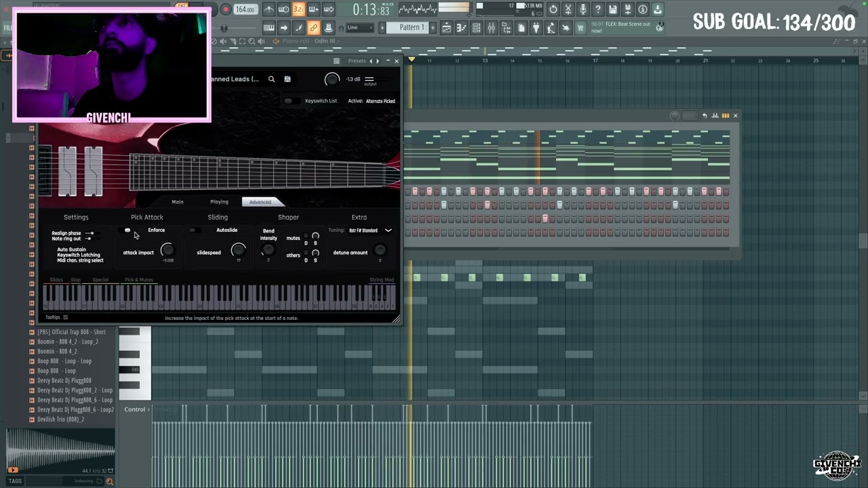Open the help question mark icon
This screenshot has height=488, width=868.
[597, 9]
